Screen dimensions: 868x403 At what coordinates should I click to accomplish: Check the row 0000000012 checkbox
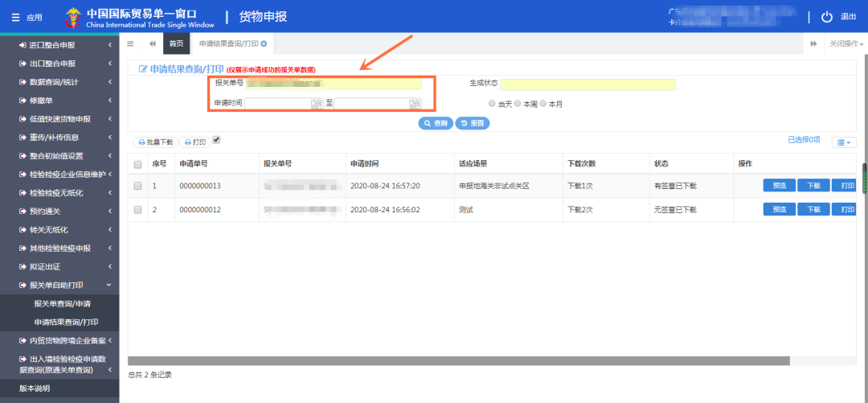(x=138, y=210)
